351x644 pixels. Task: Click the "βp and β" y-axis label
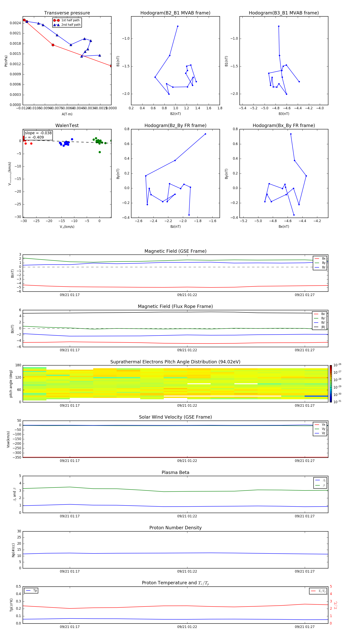click(14, 495)
